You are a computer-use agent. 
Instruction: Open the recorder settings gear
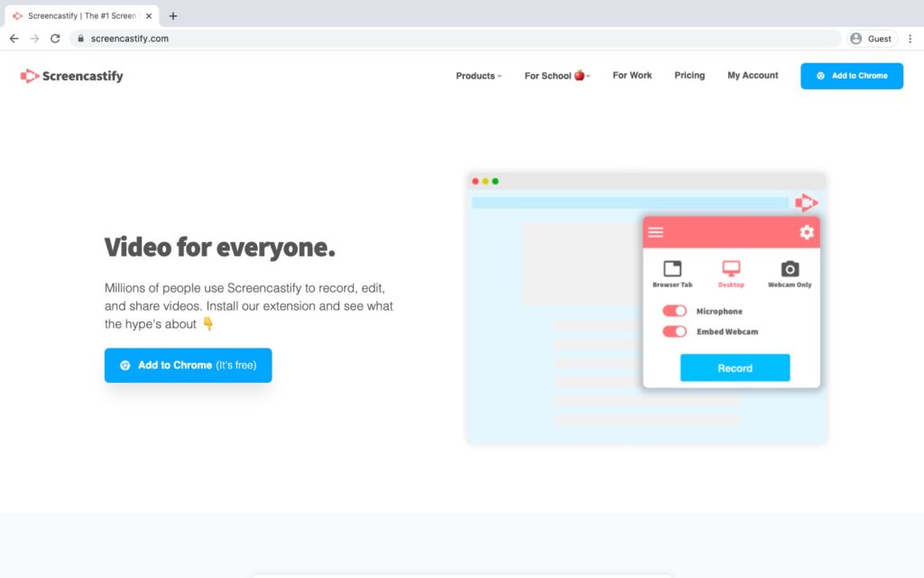(x=806, y=231)
